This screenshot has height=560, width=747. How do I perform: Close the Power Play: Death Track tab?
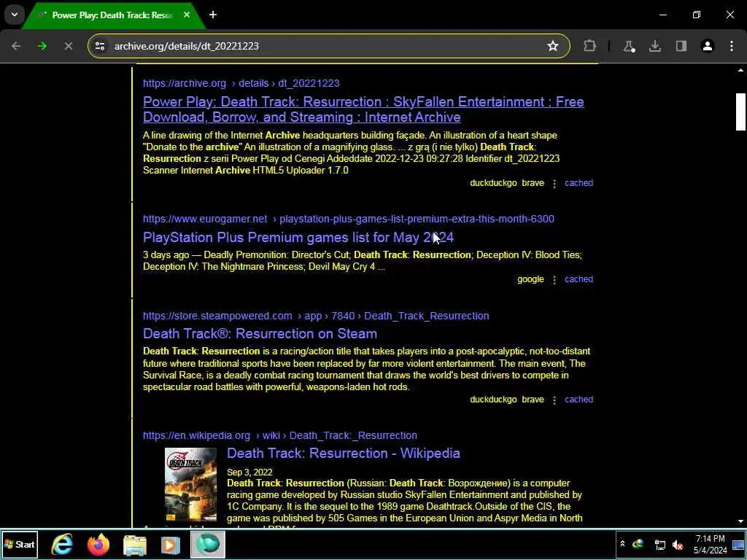pyautogui.click(x=187, y=15)
